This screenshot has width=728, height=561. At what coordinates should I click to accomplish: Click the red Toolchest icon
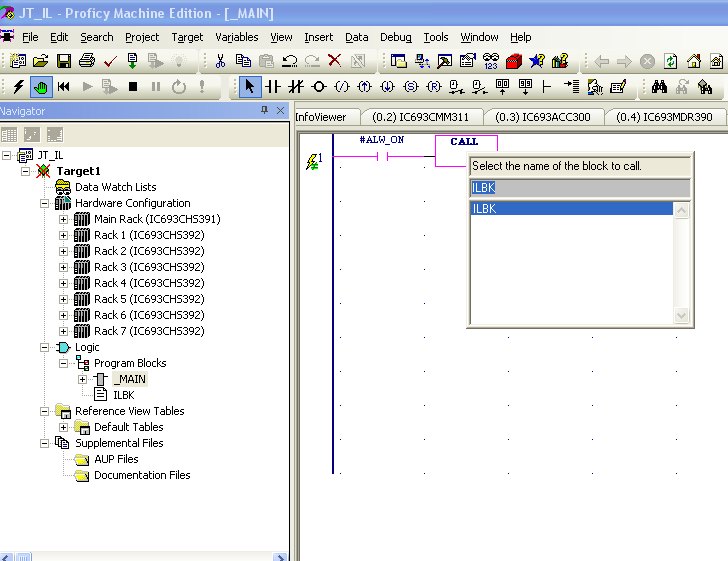click(514, 61)
